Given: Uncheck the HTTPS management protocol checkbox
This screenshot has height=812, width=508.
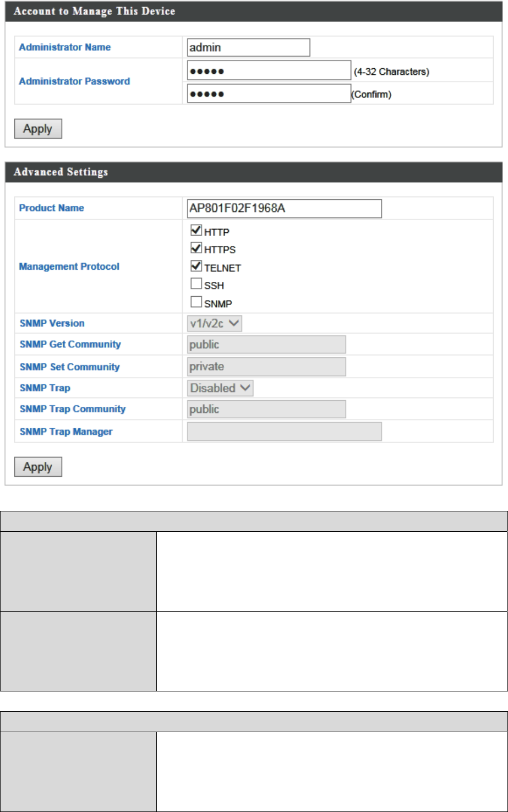Looking at the screenshot, I should coord(195,249).
